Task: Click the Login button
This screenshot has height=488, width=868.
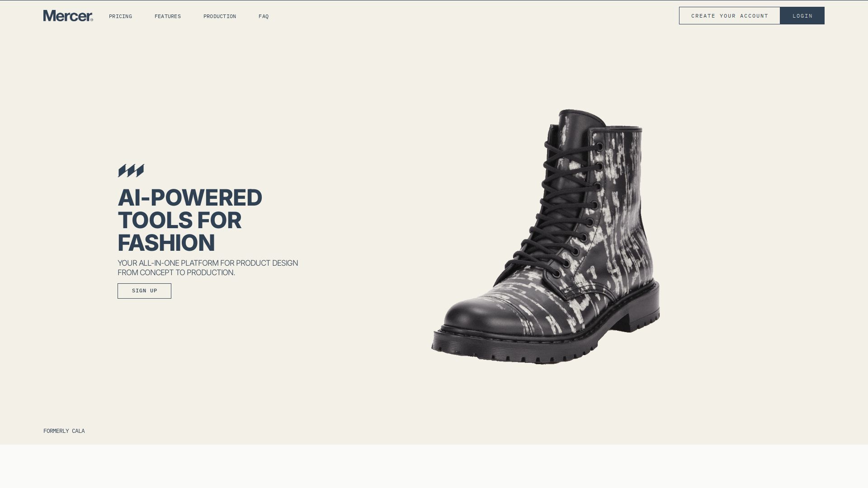Action: (x=802, y=16)
